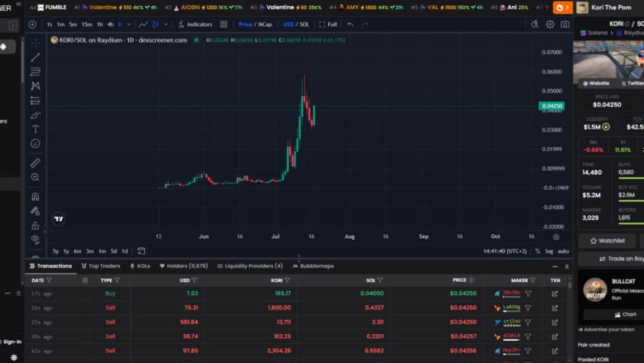This screenshot has height=363, width=644.
Task: Toggle percent scale on price axis
Action: [538, 251]
